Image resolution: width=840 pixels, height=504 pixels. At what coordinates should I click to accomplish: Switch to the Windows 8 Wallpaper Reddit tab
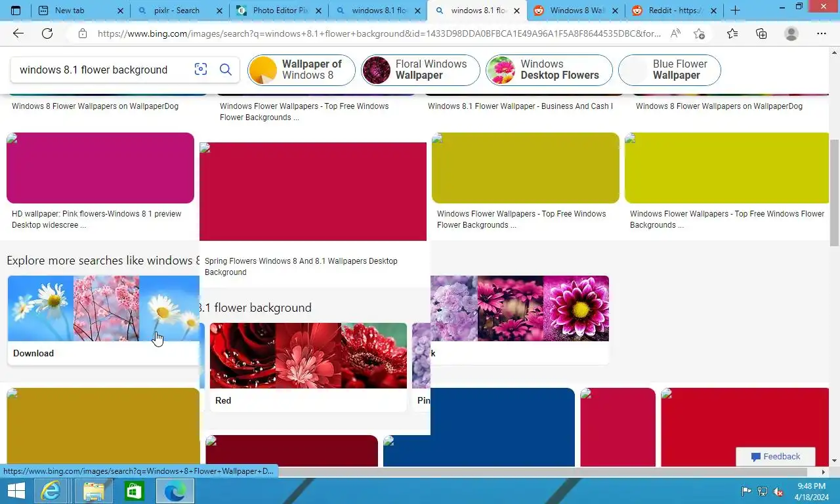pyautogui.click(x=575, y=10)
